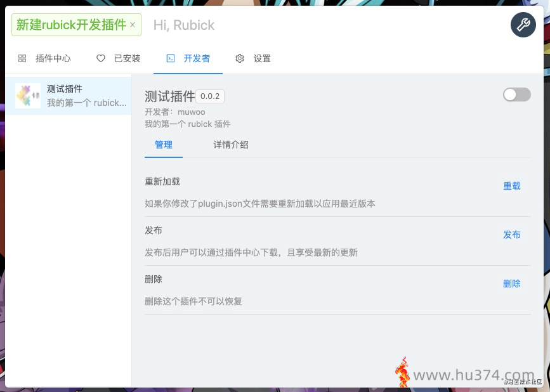The height and width of the screenshot is (392, 550).
Task: Click the heart icon beside 已安装
Action: pos(101,58)
